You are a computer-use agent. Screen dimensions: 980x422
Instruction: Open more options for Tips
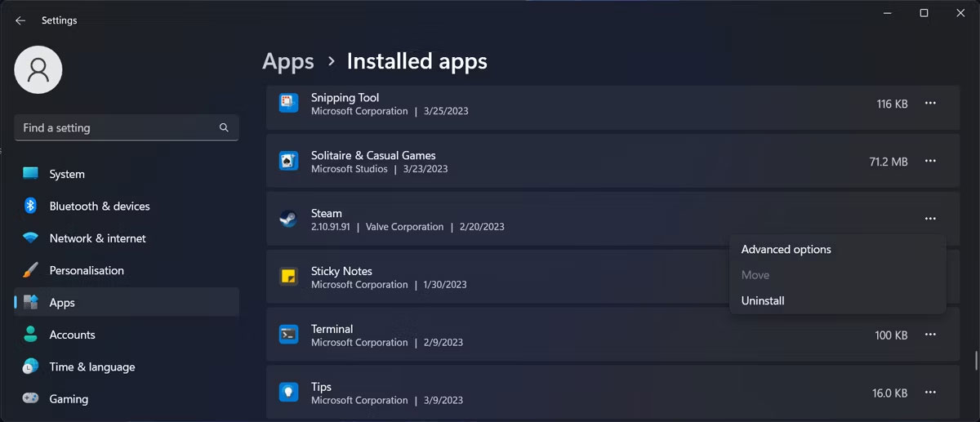(x=930, y=393)
